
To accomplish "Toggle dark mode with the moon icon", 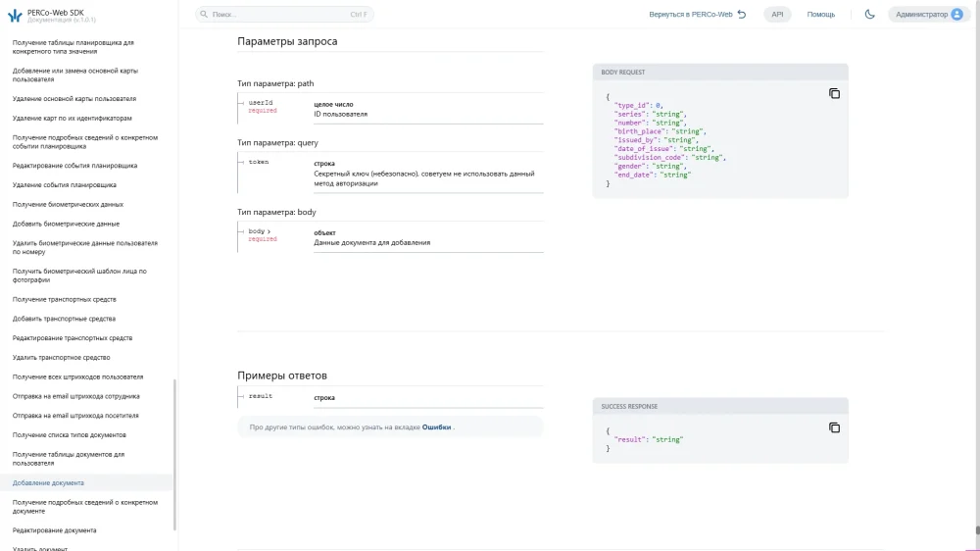I will click(869, 15).
